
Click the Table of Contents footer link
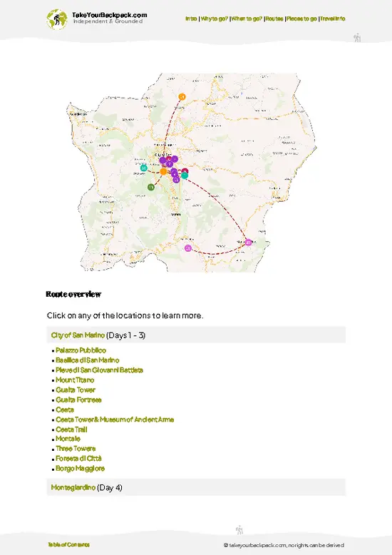pyautogui.click(x=68, y=545)
